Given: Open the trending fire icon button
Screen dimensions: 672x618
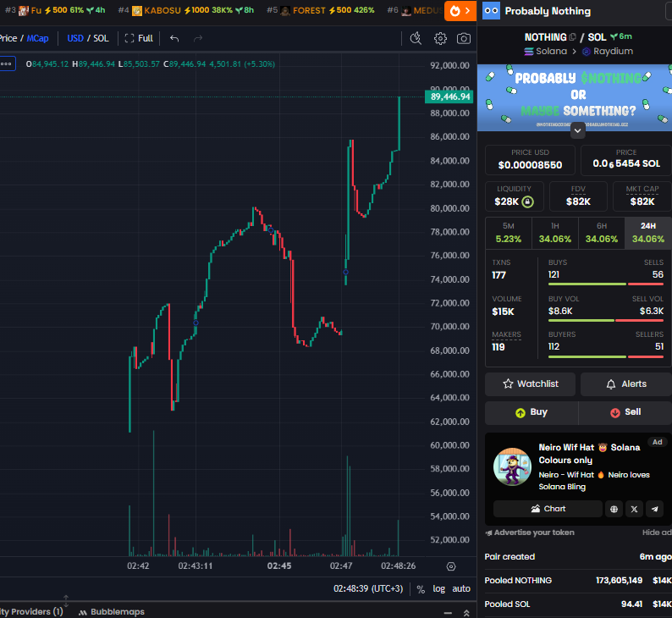Looking at the screenshot, I should click(460, 10).
